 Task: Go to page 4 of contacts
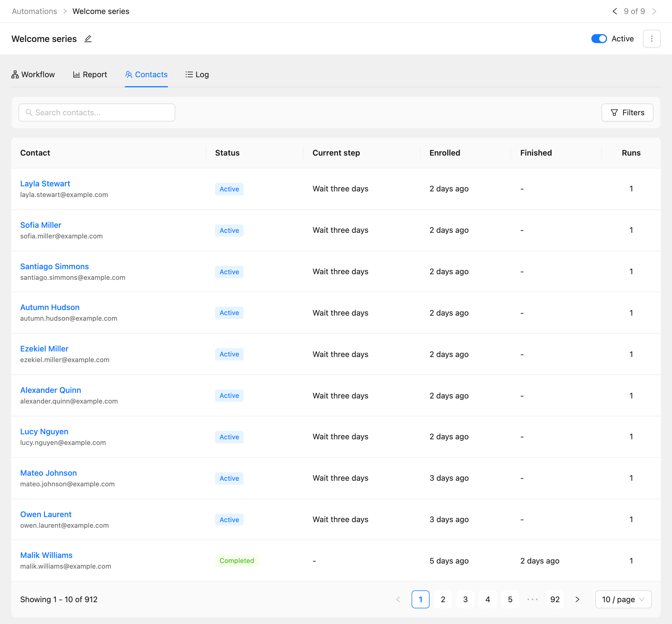point(487,599)
